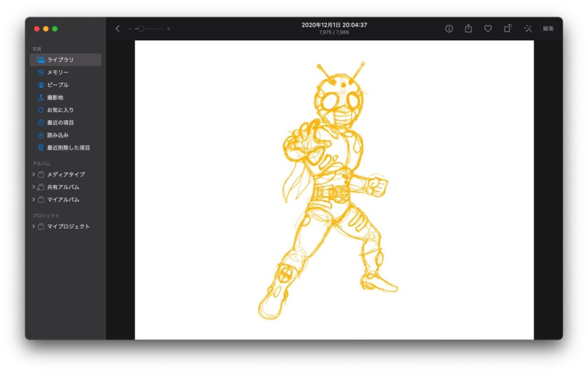Screen dimensions: 588x373
Task: Click the プロジェクト section header
Action: [x=46, y=216]
